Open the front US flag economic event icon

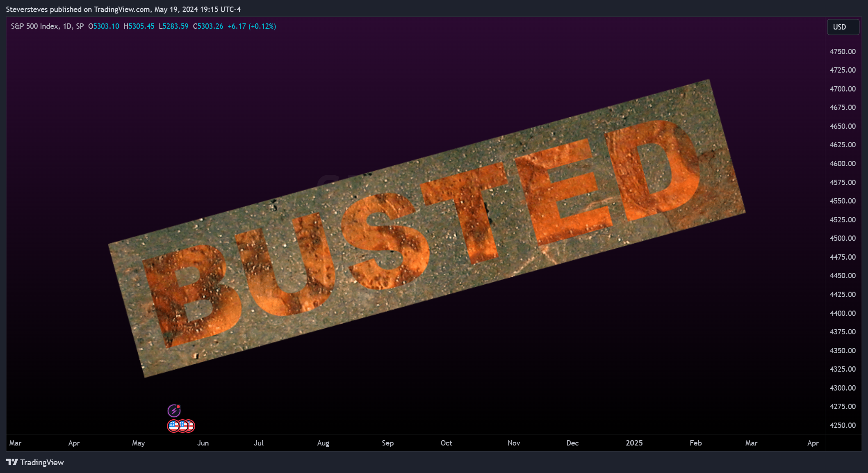point(173,426)
